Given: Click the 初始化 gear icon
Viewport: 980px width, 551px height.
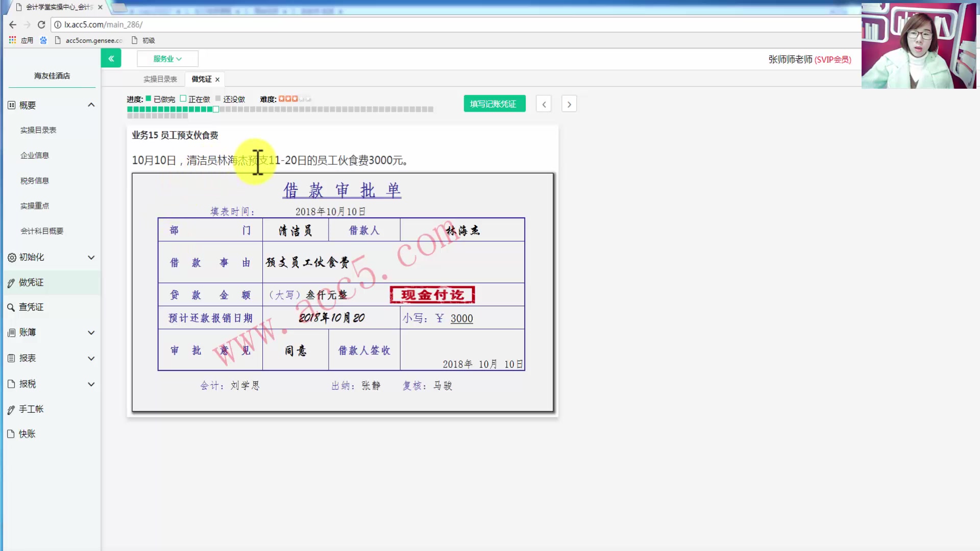Looking at the screenshot, I should (x=12, y=258).
